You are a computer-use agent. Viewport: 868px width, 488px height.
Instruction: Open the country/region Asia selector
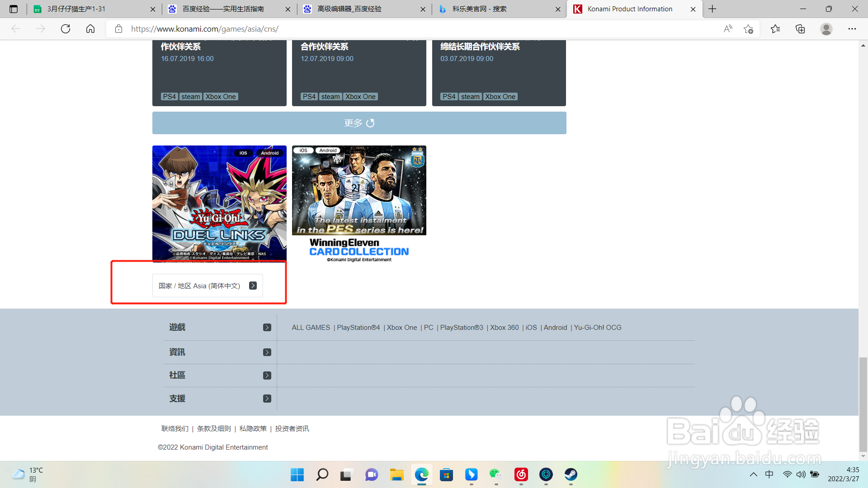pyautogui.click(x=208, y=286)
